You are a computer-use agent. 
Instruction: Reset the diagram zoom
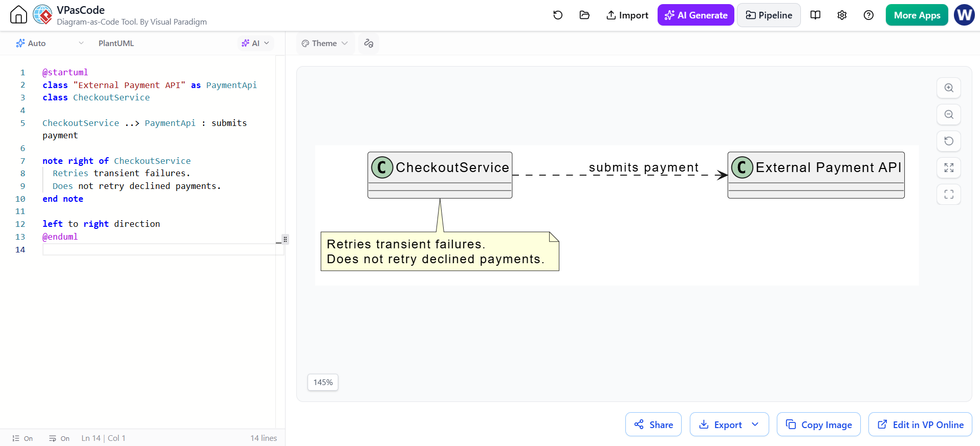[x=949, y=141]
